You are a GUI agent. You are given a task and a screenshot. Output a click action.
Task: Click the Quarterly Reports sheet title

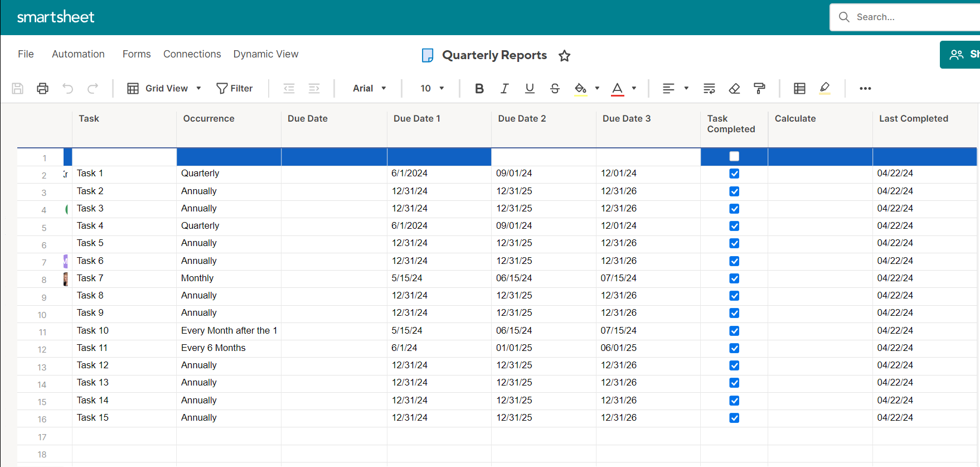pyautogui.click(x=494, y=55)
